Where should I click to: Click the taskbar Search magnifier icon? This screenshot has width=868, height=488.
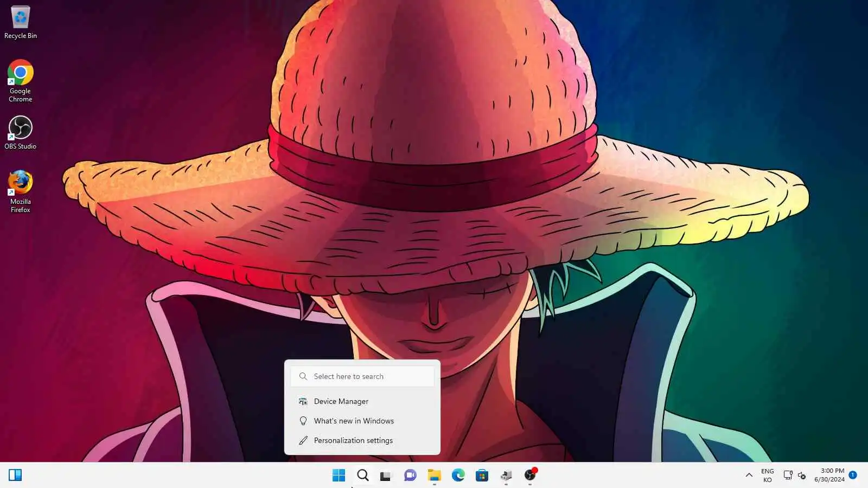(363, 476)
